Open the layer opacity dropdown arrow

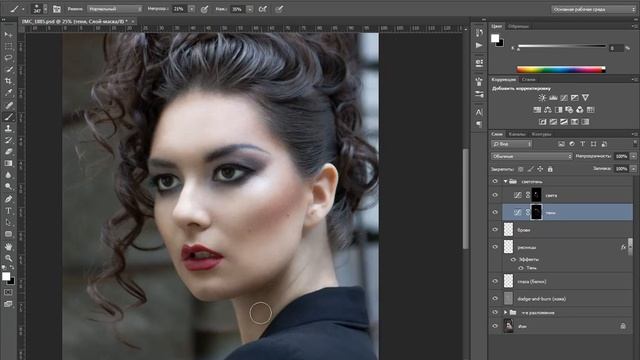point(633,156)
